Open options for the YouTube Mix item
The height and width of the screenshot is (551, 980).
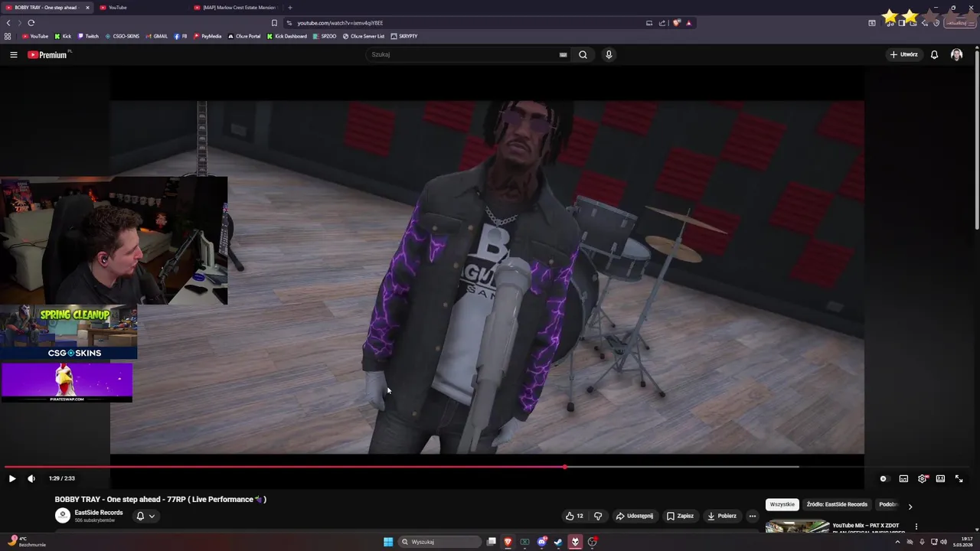tap(916, 527)
